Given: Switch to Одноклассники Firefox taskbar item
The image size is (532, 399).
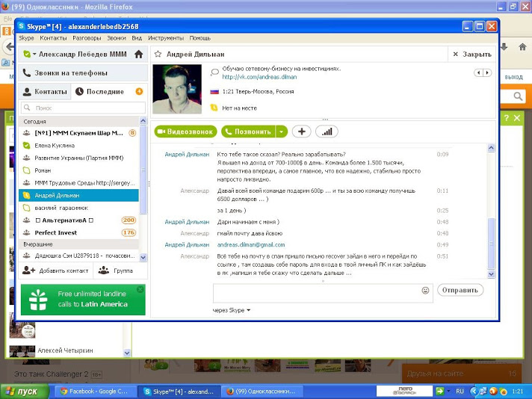Looking at the screenshot, I should coord(261,392).
